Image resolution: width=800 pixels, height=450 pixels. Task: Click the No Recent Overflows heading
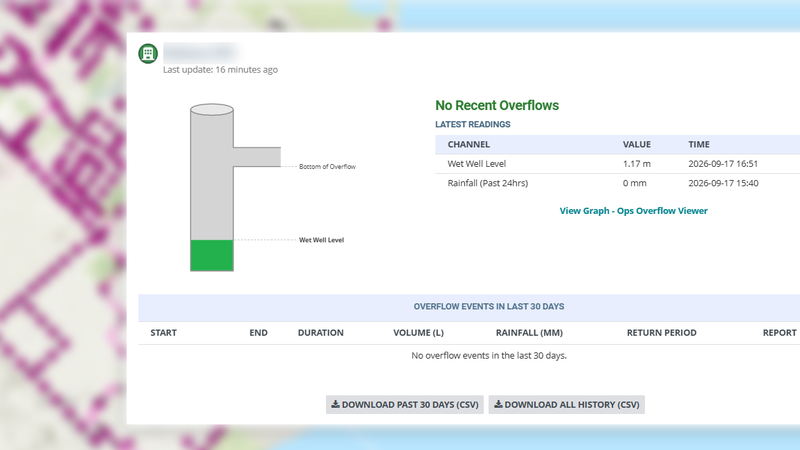click(497, 106)
